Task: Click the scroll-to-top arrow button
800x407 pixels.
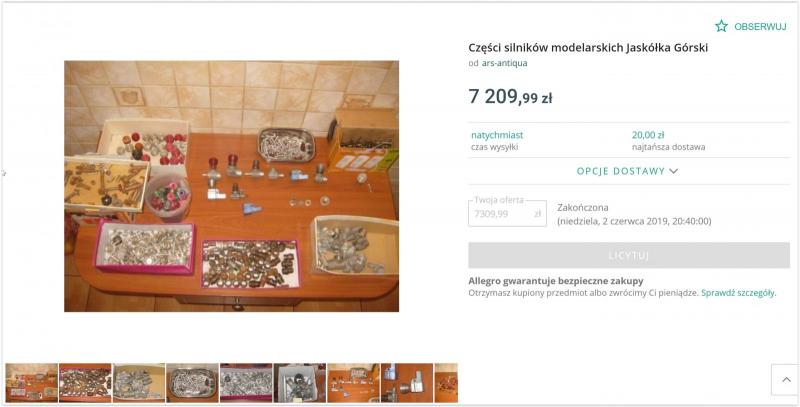Action: click(785, 379)
